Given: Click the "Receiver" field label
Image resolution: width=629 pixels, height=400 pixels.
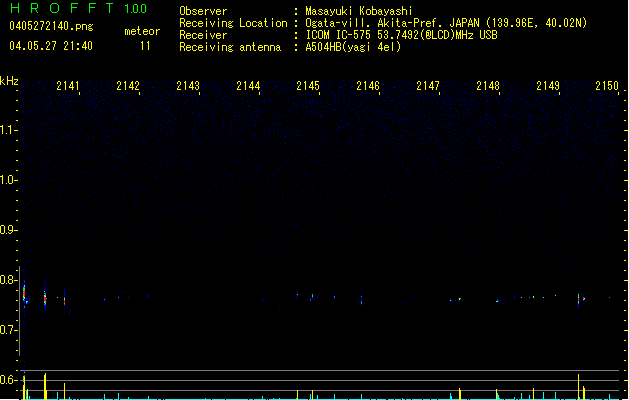Looking at the screenshot, I should 203,35.
